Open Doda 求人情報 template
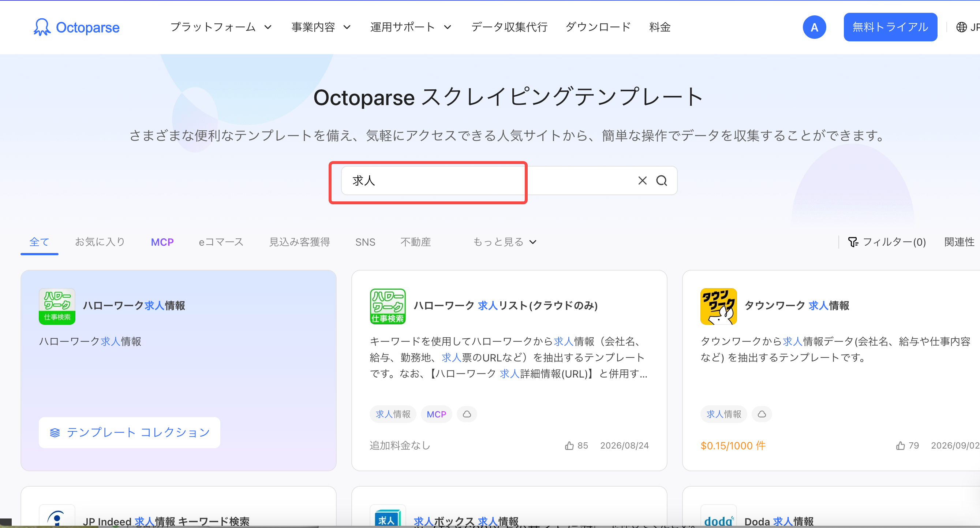The image size is (980, 528). coord(779,521)
